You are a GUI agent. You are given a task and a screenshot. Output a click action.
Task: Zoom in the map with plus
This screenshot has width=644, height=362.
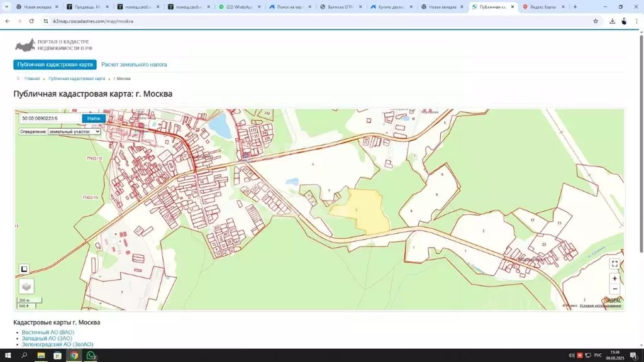[x=614, y=278]
